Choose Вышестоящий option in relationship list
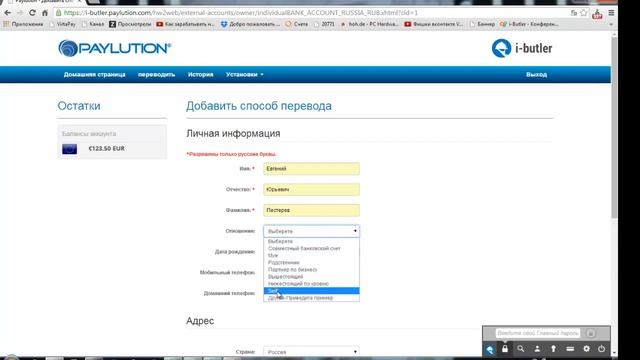This screenshot has height=360, width=640. click(x=311, y=277)
